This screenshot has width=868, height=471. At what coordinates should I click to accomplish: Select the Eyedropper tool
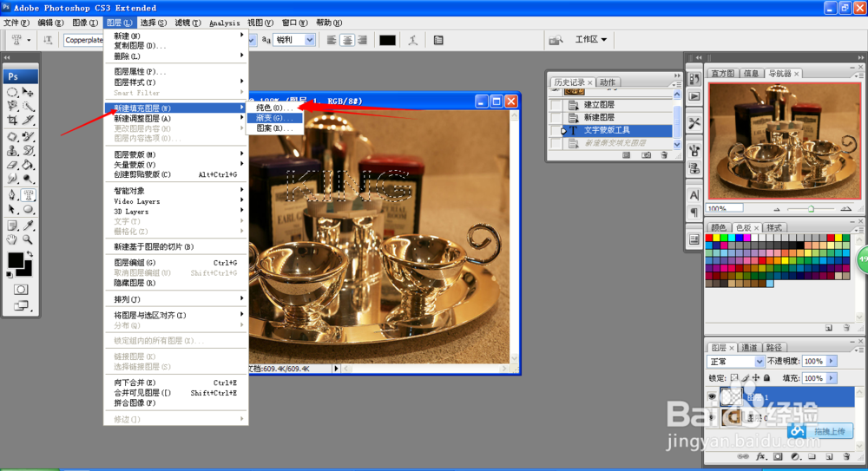29,226
